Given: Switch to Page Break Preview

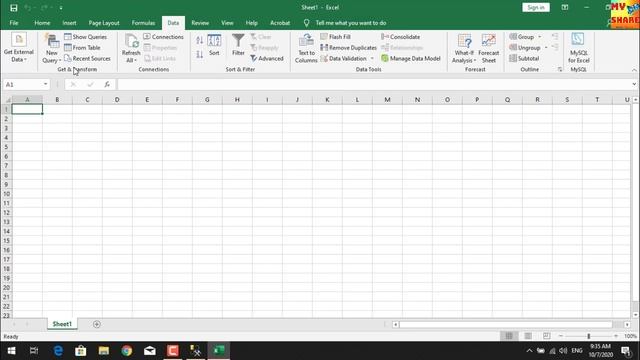Looking at the screenshot, I should pos(547,336).
